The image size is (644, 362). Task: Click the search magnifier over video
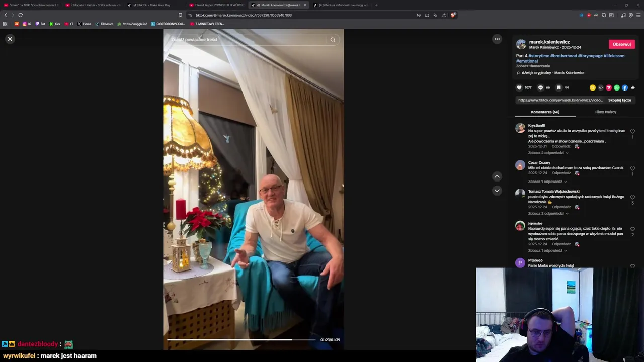[x=333, y=39]
